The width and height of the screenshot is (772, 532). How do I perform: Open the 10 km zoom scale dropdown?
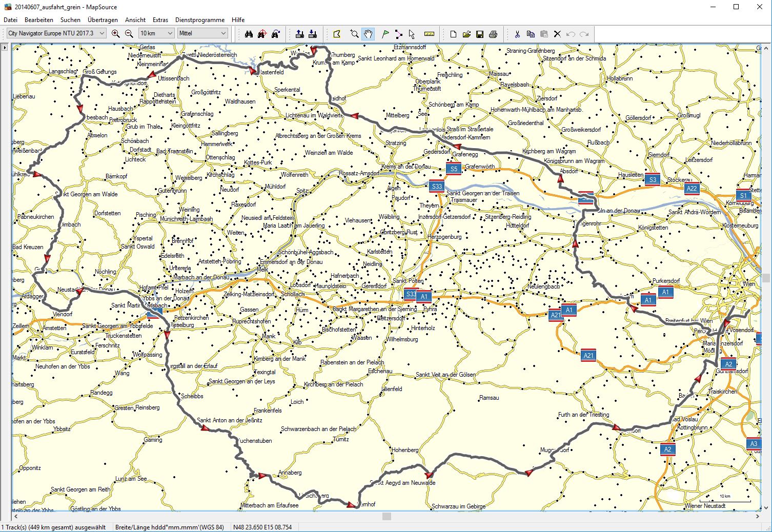click(156, 33)
